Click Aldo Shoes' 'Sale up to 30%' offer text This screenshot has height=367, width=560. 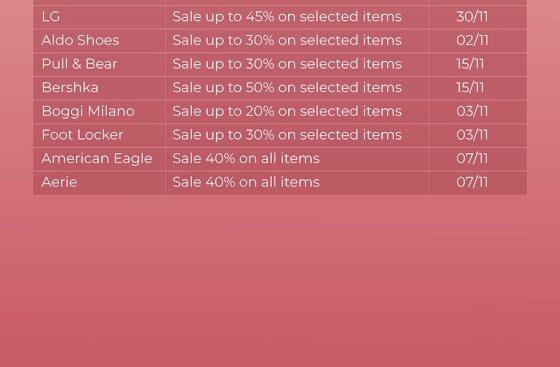287,40
